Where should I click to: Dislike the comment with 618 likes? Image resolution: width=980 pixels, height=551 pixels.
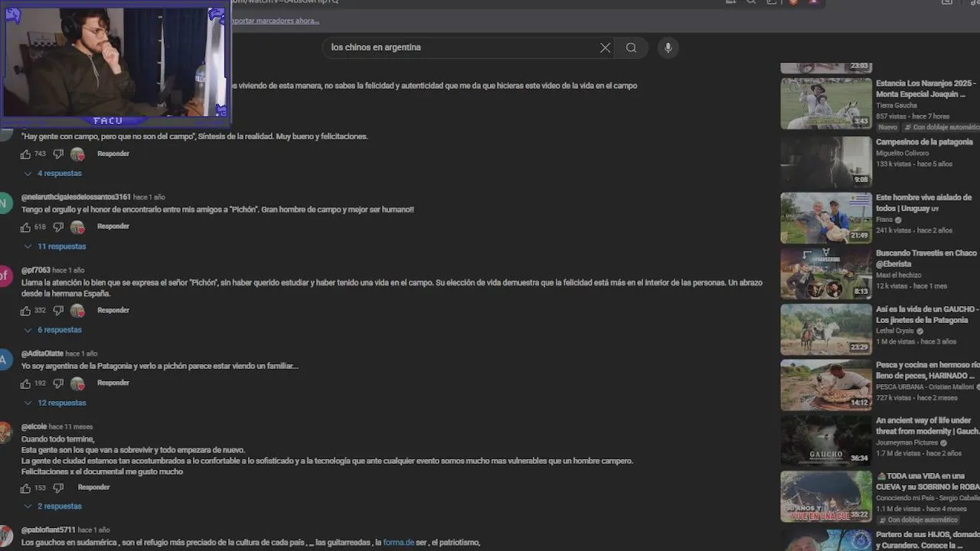pyautogui.click(x=58, y=227)
